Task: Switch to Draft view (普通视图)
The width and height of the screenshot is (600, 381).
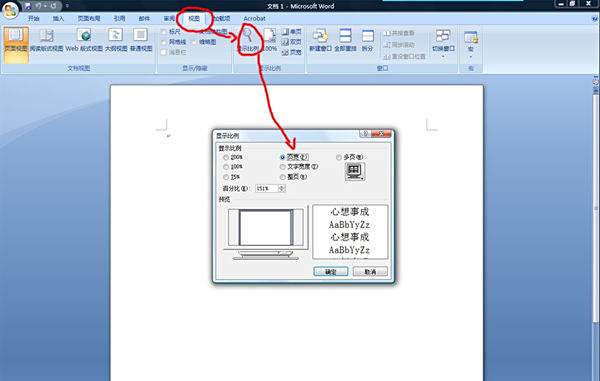Action: [141, 41]
